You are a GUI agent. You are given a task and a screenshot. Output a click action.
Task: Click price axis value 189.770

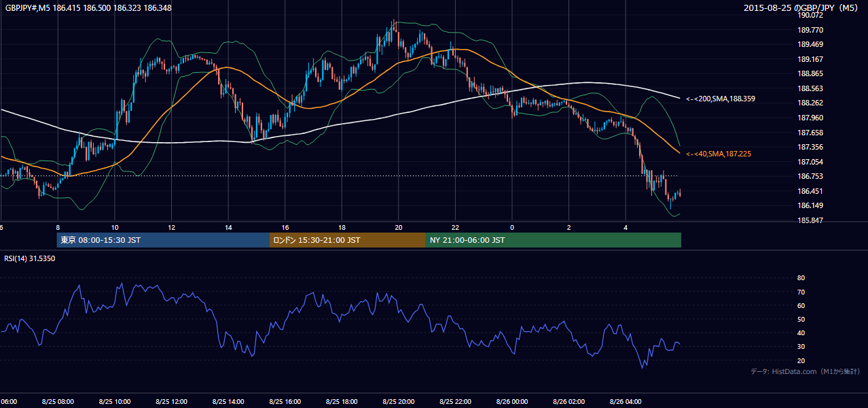click(x=810, y=30)
